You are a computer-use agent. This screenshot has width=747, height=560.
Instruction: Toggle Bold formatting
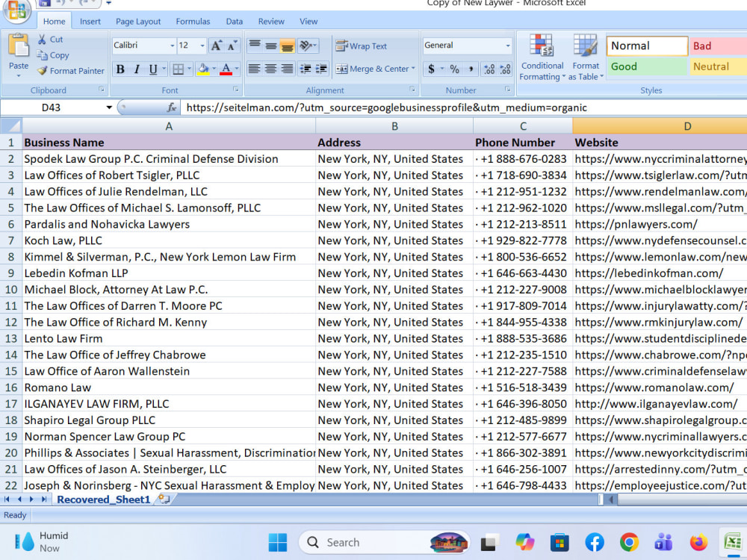(x=120, y=69)
